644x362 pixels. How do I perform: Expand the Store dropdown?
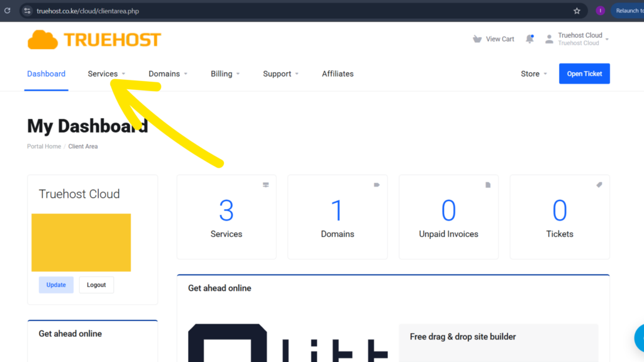click(533, 74)
